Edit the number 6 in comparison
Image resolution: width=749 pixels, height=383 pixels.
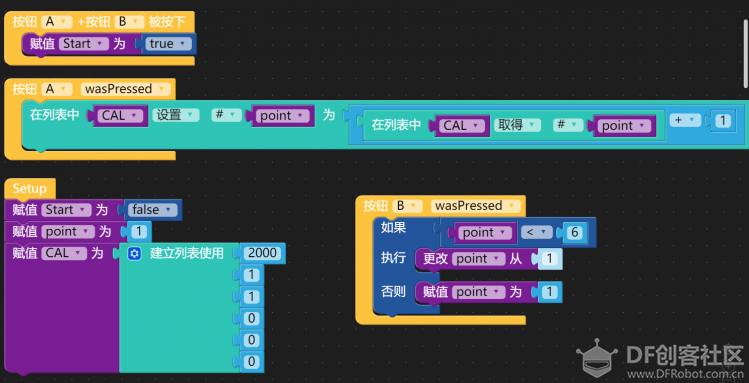574,233
